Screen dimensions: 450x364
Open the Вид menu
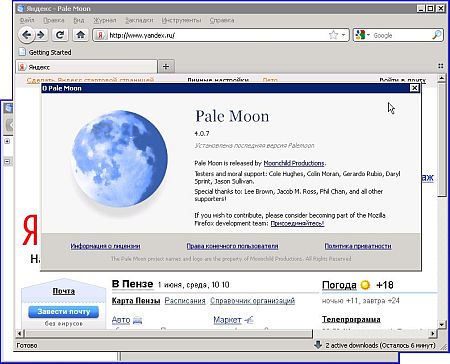(79, 20)
